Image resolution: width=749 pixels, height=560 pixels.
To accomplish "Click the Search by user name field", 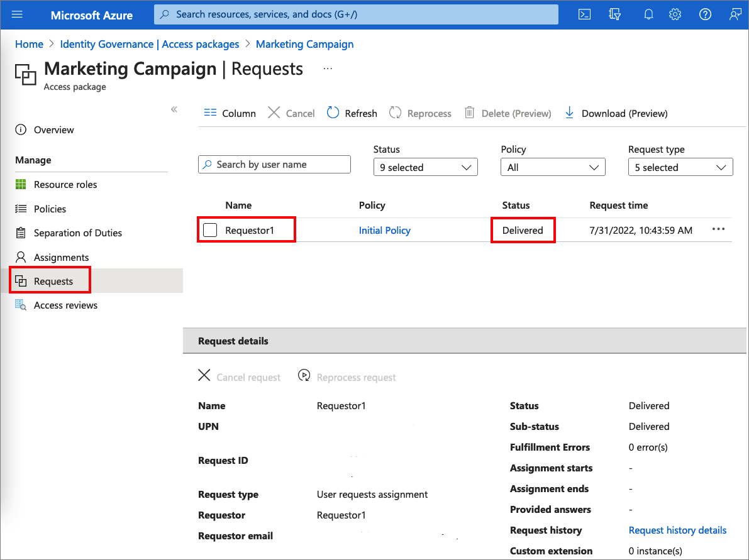I will 274,165.
